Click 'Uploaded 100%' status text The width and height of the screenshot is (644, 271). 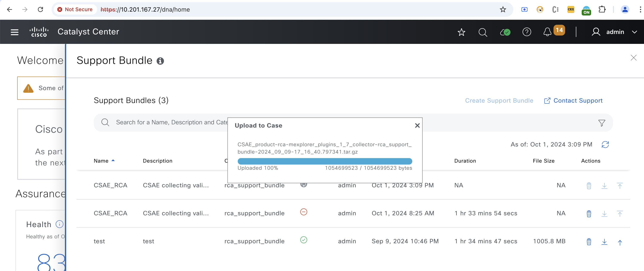pos(258,168)
